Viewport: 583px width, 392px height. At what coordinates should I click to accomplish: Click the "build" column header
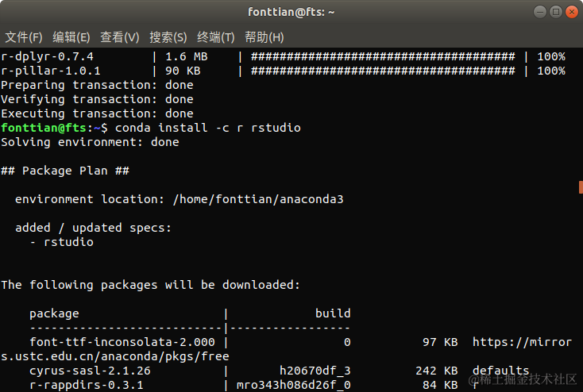coord(333,313)
